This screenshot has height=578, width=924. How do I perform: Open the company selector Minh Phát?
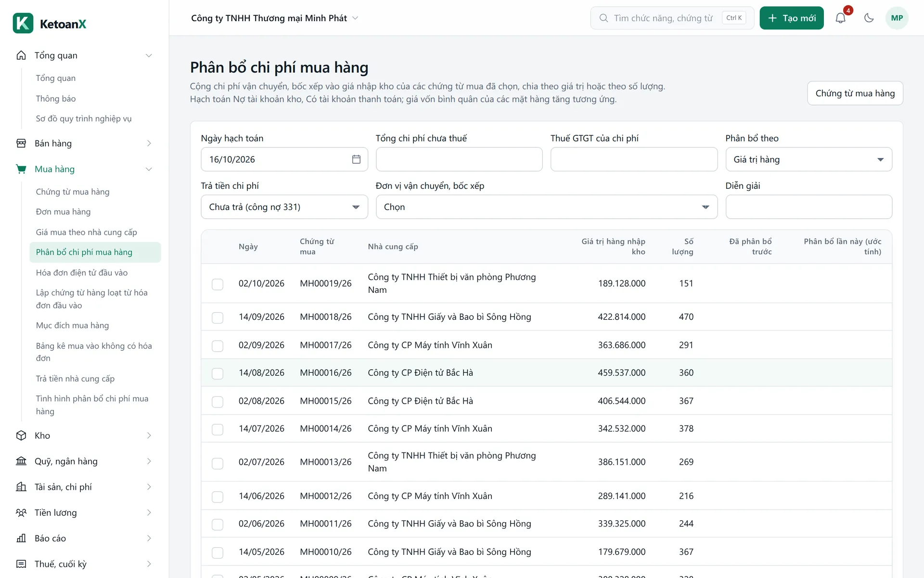point(275,18)
